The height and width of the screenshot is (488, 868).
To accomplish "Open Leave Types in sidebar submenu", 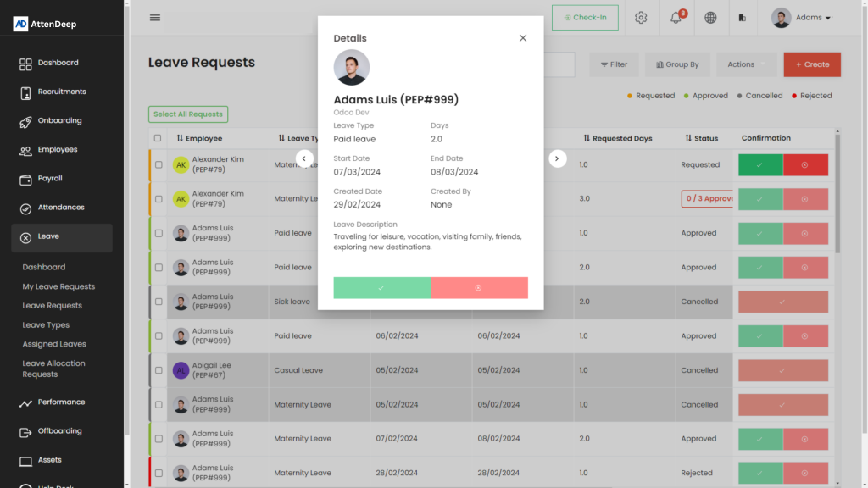I will click(46, 325).
